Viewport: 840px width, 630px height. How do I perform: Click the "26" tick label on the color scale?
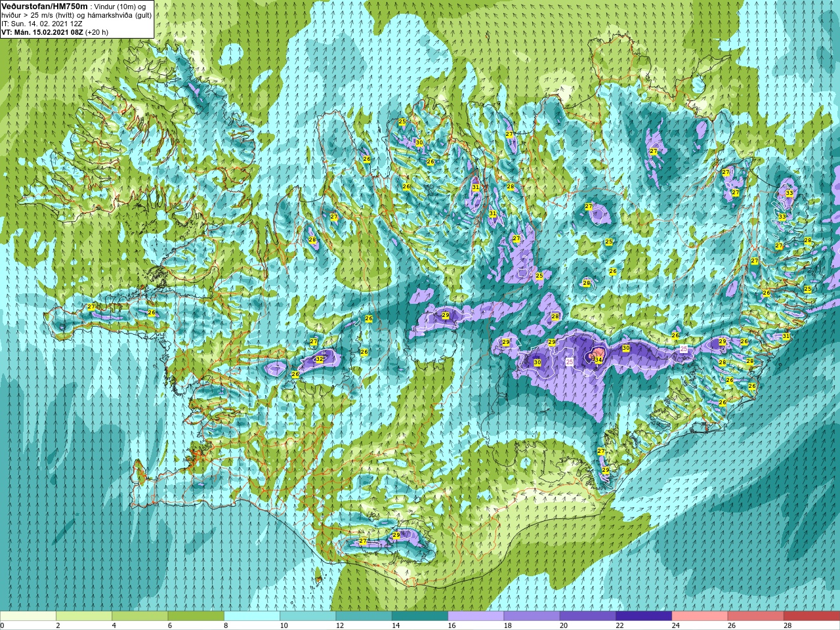[x=732, y=625]
